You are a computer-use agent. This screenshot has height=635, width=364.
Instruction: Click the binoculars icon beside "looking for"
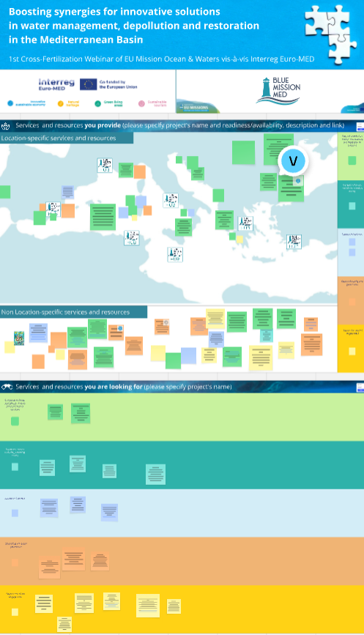click(7, 387)
